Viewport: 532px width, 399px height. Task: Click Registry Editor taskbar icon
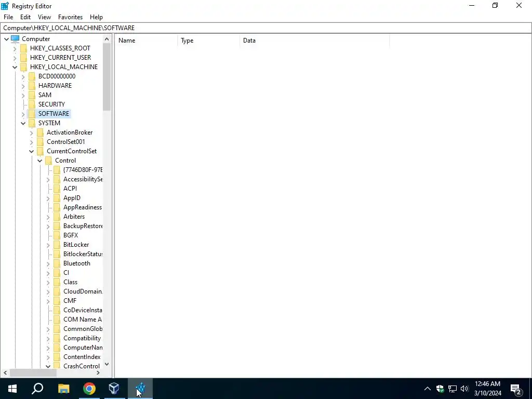tap(140, 389)
